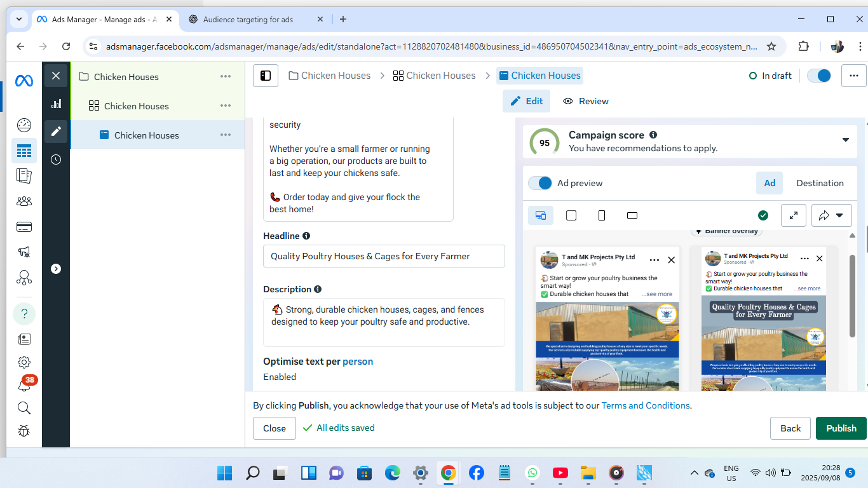
Task: Toggle the side panel layout icon
Action: pyautogui.click(x=266, y=76)
